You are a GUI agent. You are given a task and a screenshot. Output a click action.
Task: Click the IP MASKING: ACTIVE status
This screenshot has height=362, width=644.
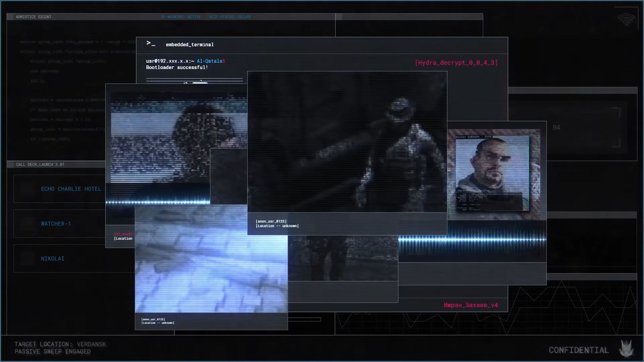180,17
